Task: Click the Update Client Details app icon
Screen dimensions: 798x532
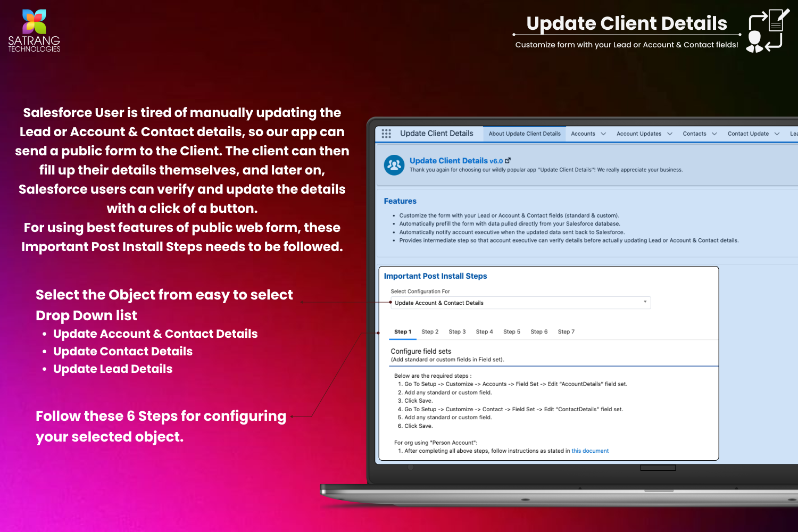Action: [x=394, y=165]
